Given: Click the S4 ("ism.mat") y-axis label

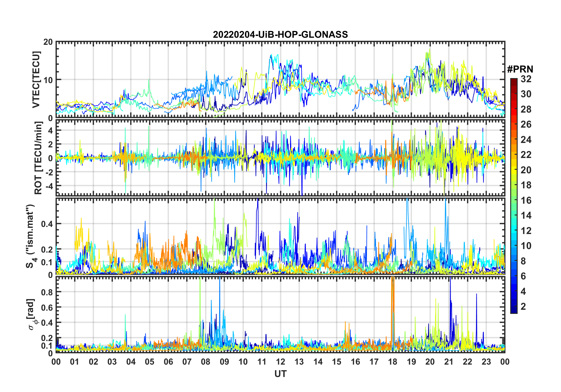Looking at the screenshot, I should pos(31,236).
